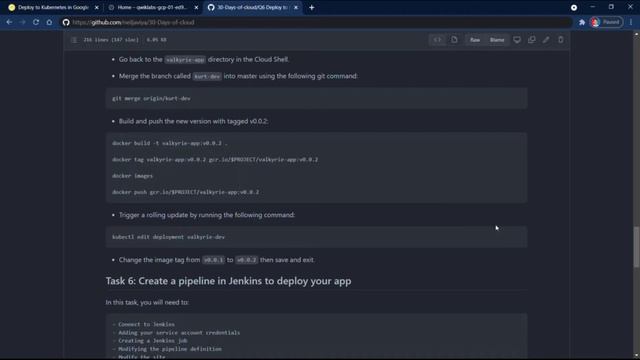Click the Modifying the pipeline definition line
Viewport: 640px width, 360px height.
[167, 349]
